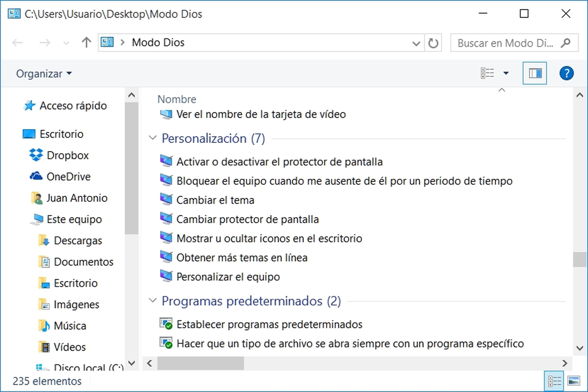Click the window title bar icon

pos(14,13)
